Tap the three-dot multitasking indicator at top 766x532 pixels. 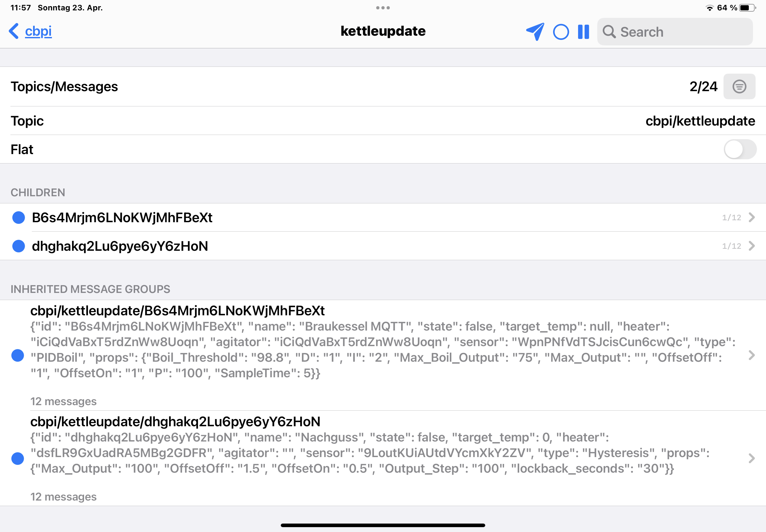click(383, 8)
